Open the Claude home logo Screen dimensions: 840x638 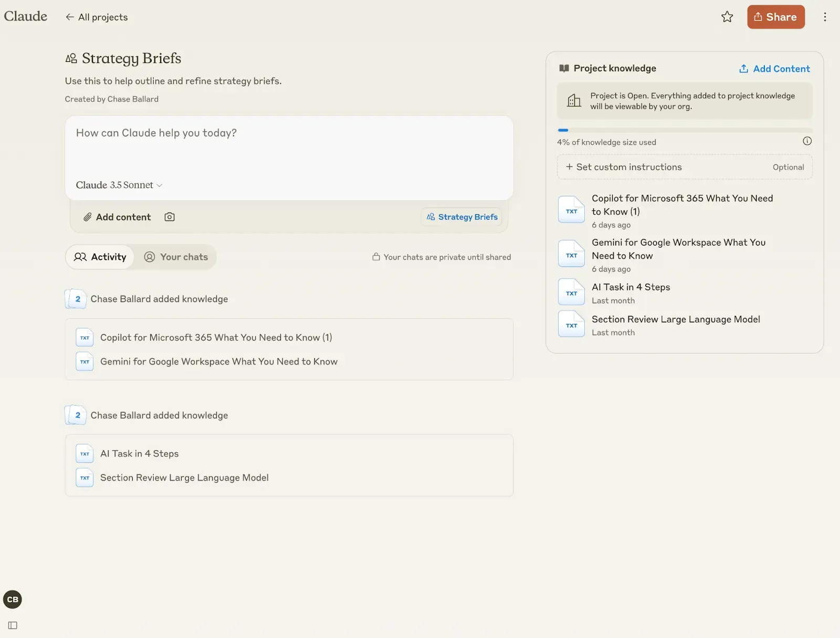coord(26,16)
